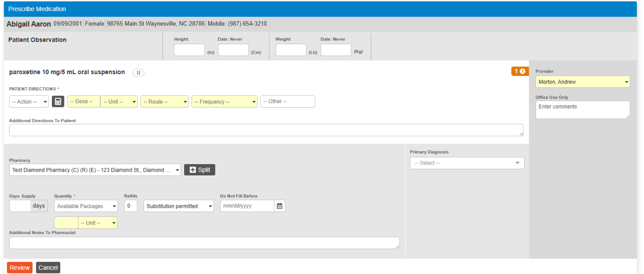The width and height of the screenshot is (644, 274).
Task: Click the Additional Notes To Pharmacist box
Action: pos(204,243)
